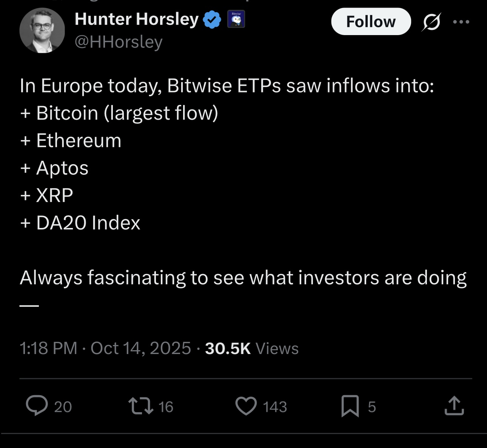The height and width of the screenshot is (448, 487).
Task: Click the reply speech bubble icon
Action: click(37, 406)
